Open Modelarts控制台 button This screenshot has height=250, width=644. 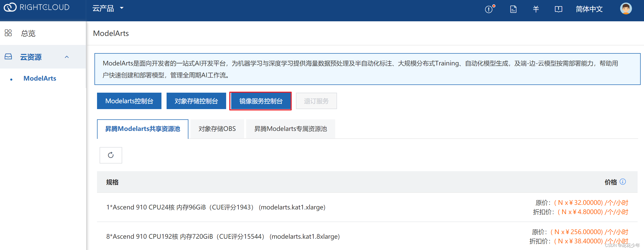(x=129, y=101)
